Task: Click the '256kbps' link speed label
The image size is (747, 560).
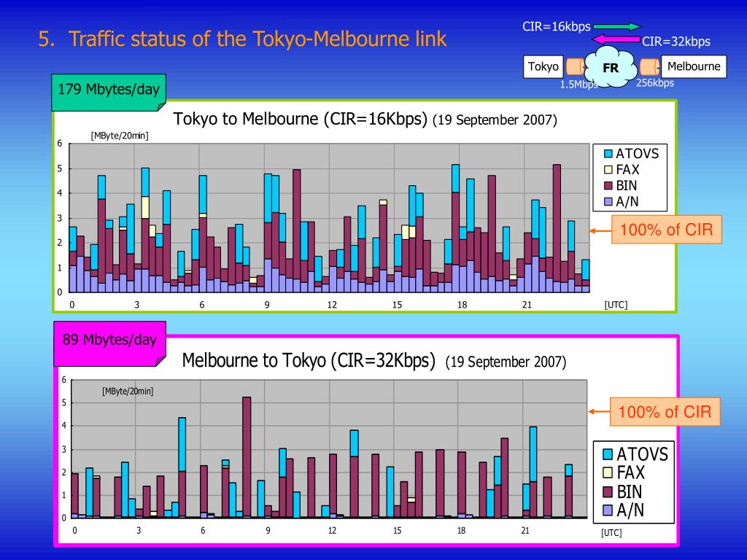Action: [x=655, y=83]
